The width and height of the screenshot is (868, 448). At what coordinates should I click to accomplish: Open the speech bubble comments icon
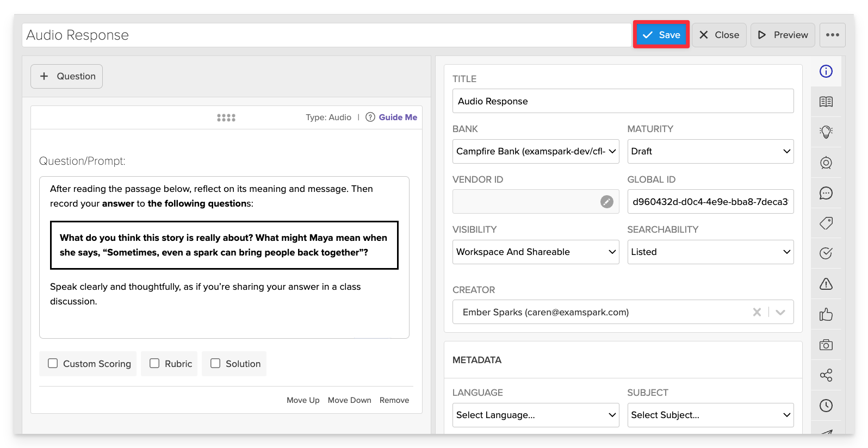pyautogui.click(x=826, y=193)
